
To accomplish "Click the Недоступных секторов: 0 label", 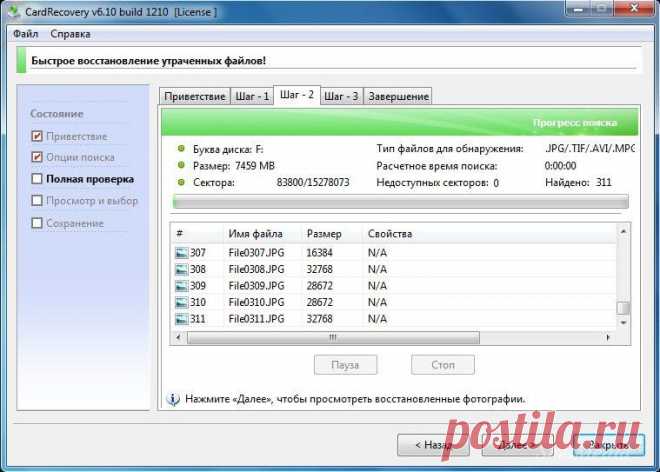I will [438, 183].
